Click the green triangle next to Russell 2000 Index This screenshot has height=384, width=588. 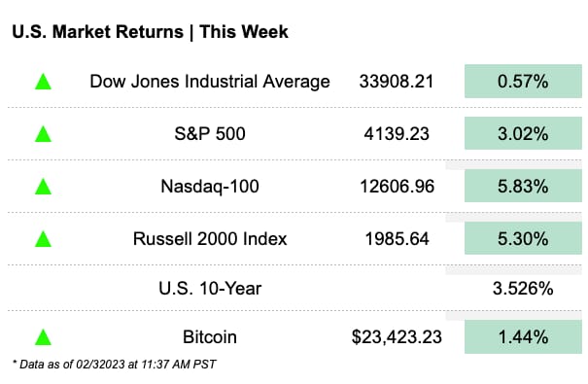[43, 239]
